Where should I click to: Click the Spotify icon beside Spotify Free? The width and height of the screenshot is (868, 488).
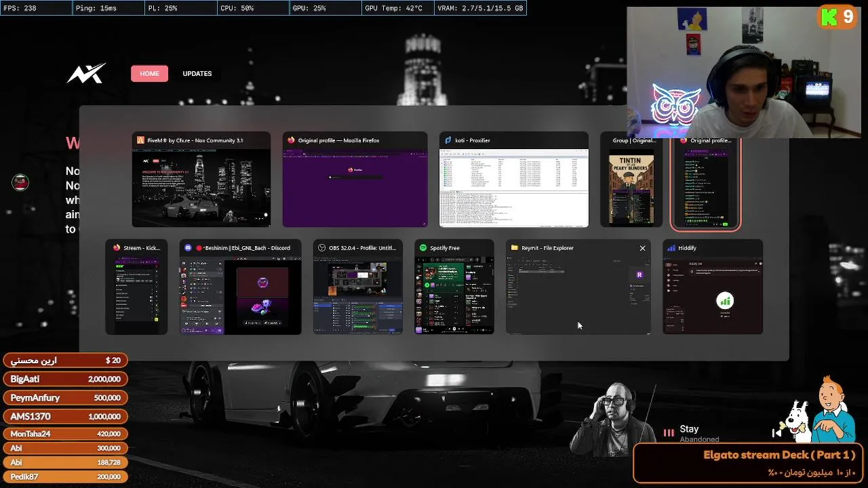pos(423,248)
